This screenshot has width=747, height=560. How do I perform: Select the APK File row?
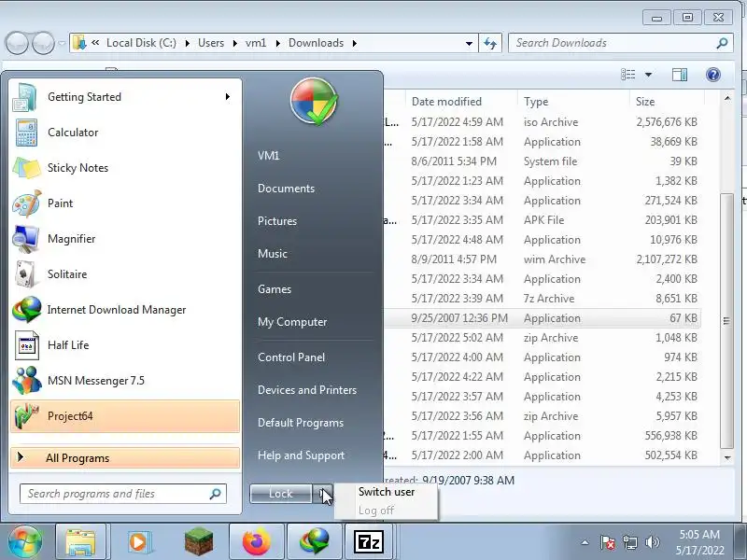pyautogui.click(x=543, y=220)
